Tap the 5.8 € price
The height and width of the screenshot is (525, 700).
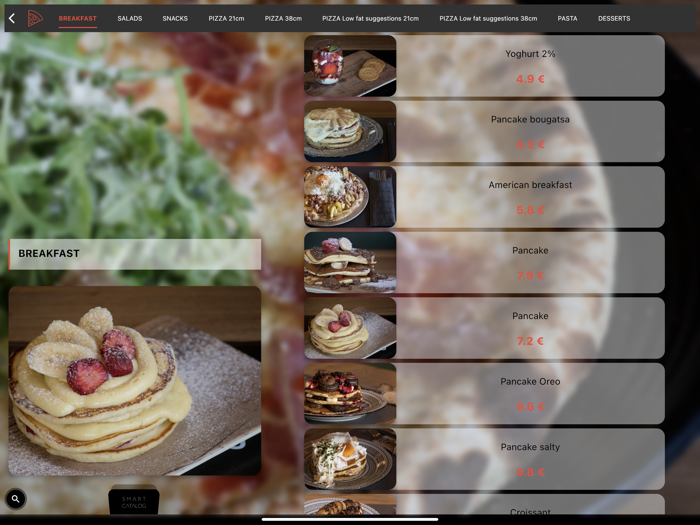pyautogui.click(x=530, y=210)
